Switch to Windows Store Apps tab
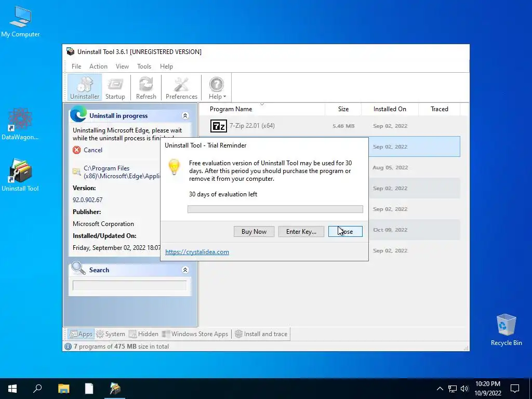 (195, 334)
